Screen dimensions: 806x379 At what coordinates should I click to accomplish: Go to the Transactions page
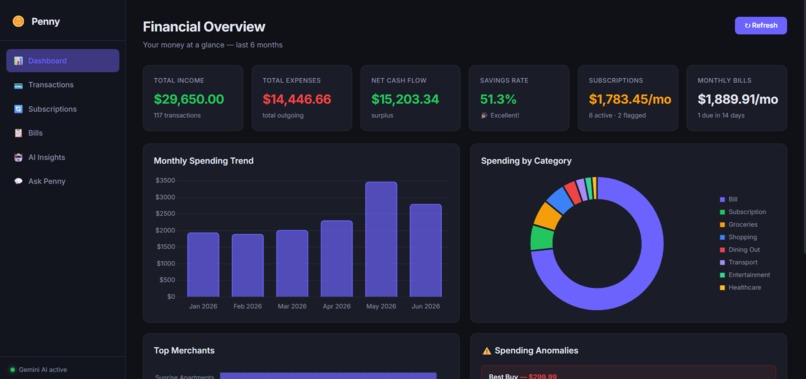coord(63,85)
